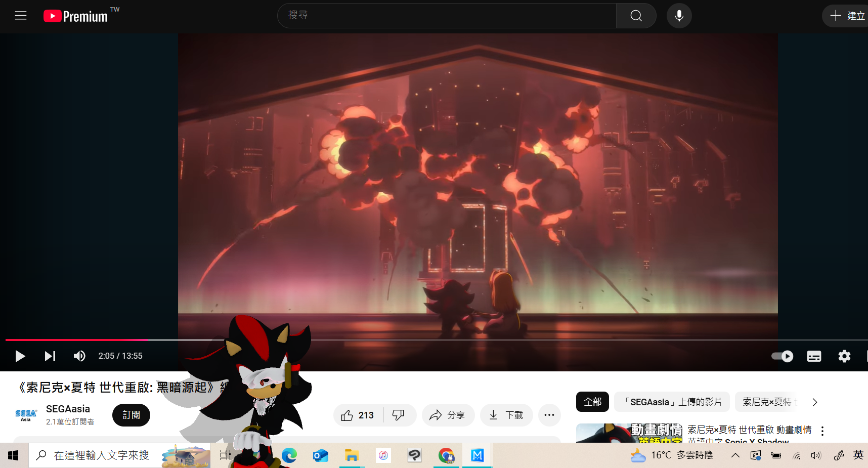Select the 索尼克×夏特 filter chip
This screenshot has width=868, height=468.
click(767, 402)
